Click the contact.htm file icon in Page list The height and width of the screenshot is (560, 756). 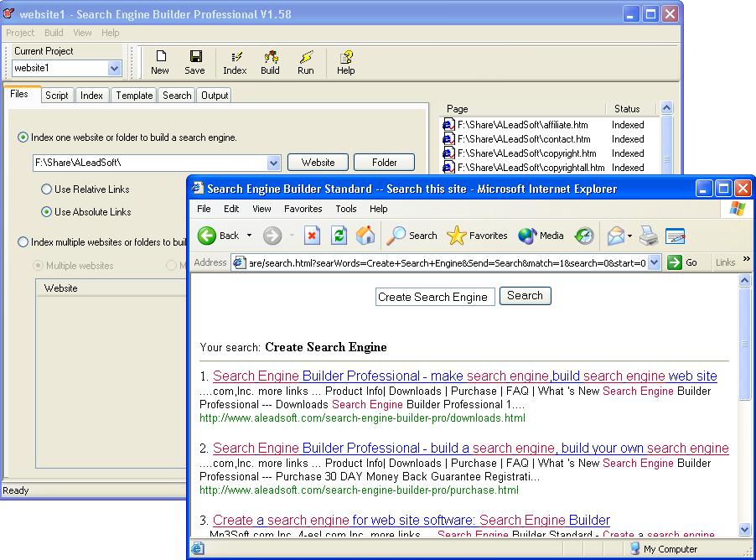tap(449, 139)
